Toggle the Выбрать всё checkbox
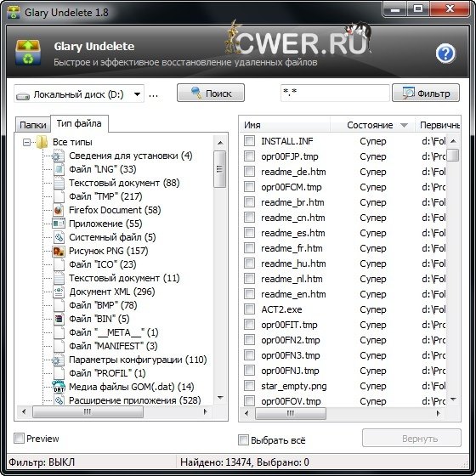 [x=243, y=440]
